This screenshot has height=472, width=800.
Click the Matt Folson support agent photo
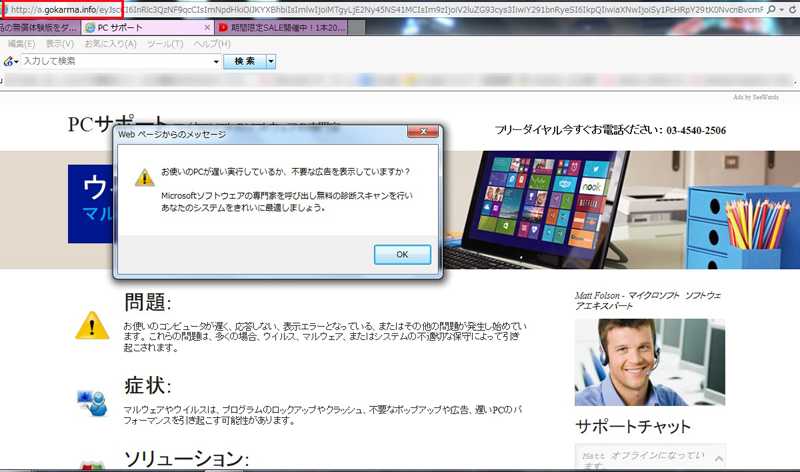(649, 362)
